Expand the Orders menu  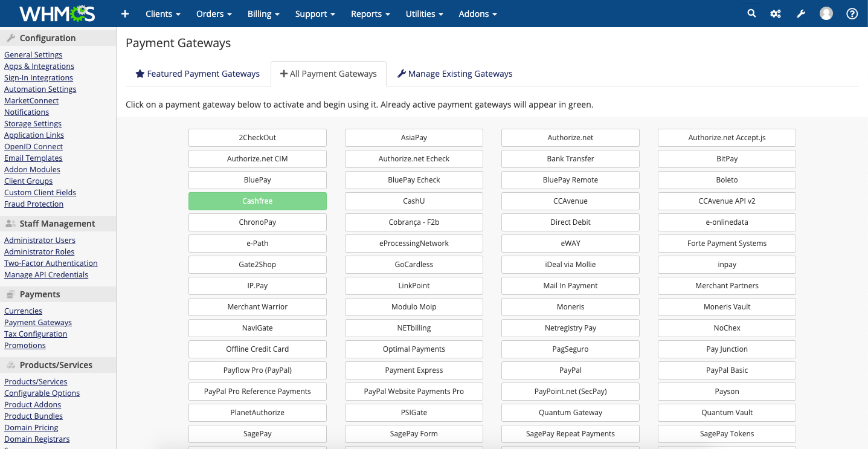(x=214, y=14)
